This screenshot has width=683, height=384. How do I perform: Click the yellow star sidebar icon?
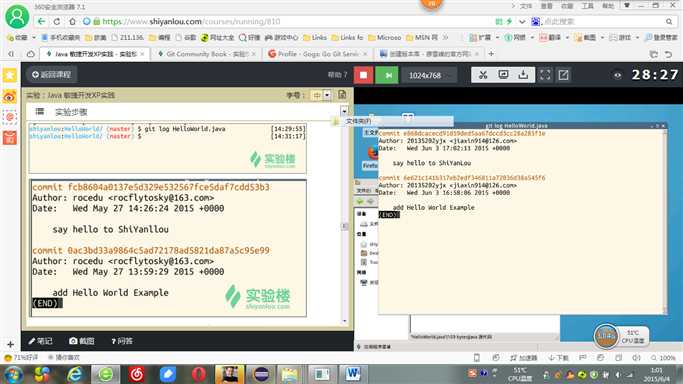coord(10,75)
